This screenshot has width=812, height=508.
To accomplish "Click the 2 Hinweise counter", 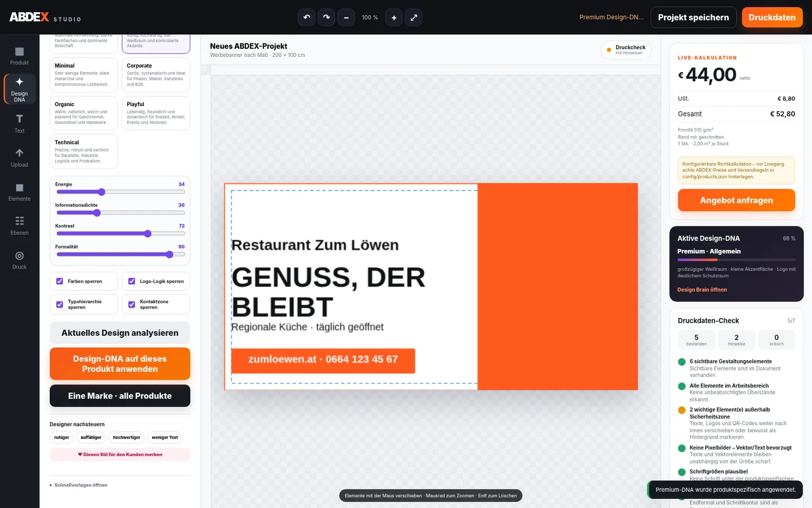I will 736,340.
